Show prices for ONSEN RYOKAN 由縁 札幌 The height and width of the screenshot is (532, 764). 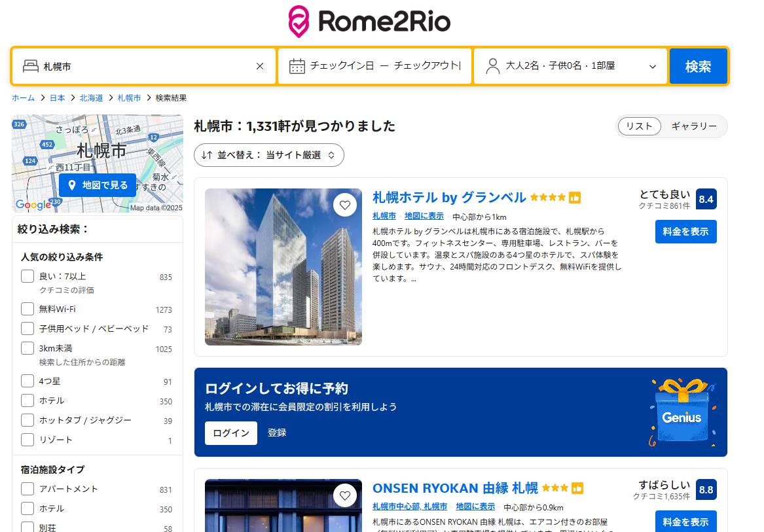685,522
